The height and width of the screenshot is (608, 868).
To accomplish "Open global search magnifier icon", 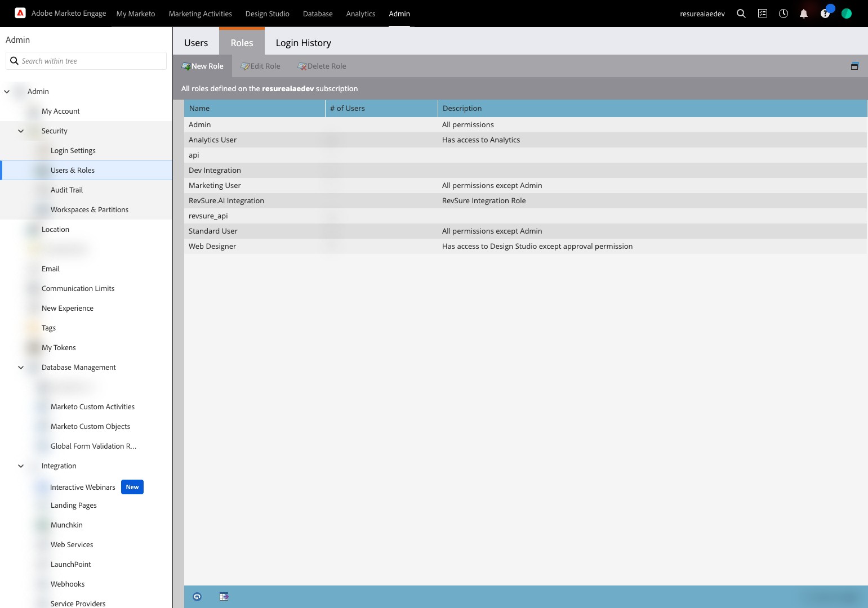I will pyautogui.click(x=741, y=14).
